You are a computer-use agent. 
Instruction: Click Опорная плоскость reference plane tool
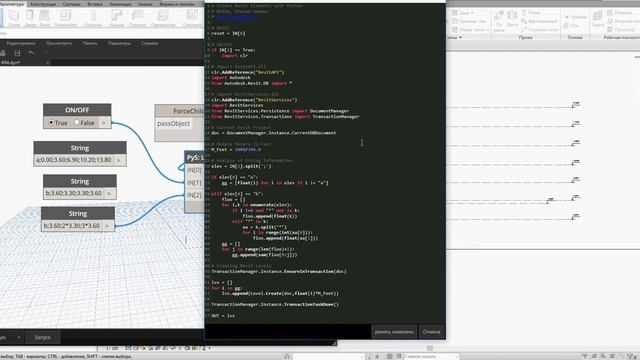[x=624, y=21]
